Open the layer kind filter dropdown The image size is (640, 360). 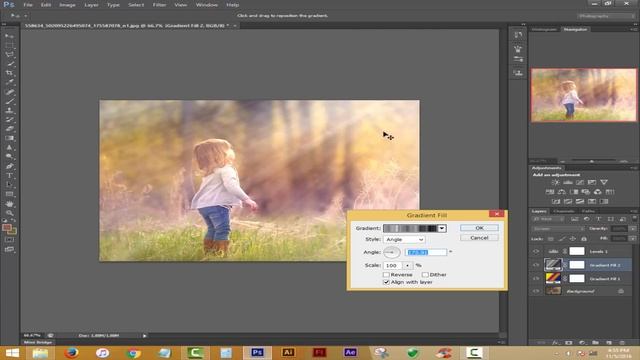point(548,219)
